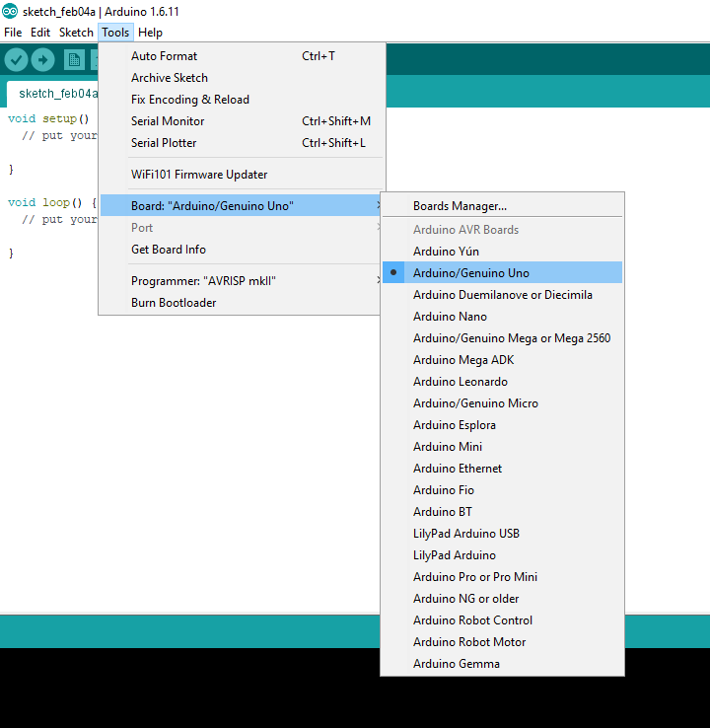The image size is (710, 728).
Task: Expand the Programmer: AVRISP mkII submenu
Action: [x=241, y=281]
